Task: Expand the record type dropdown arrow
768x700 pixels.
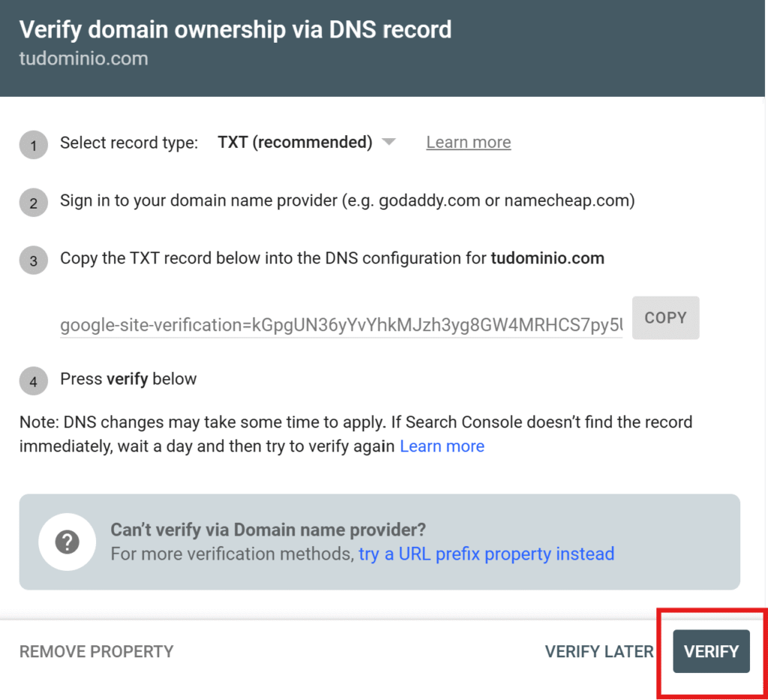Action: click(388, 142)
